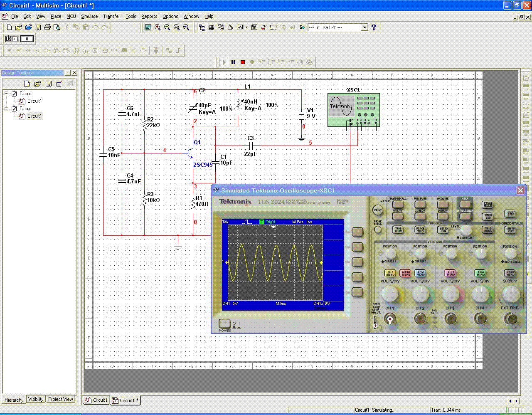Click the Run simulation play arrow

[x=224, y=62]
